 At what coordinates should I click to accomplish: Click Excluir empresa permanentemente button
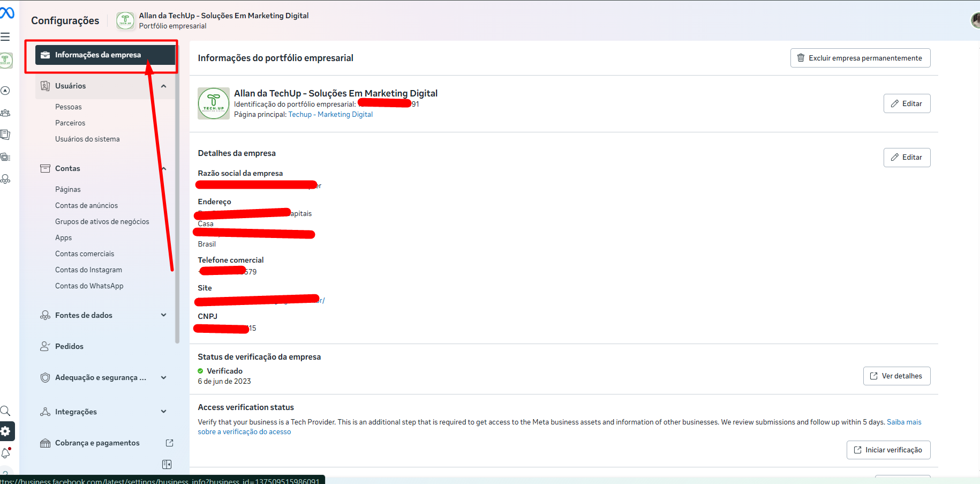click(860, 58)
